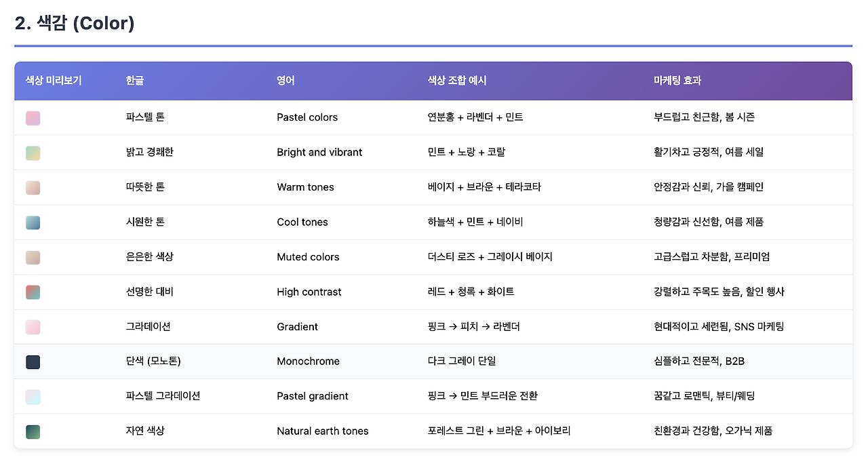Click the mint-yellow swatch for 밝고 경쾌한
Image resolution: width=868 pixels, height=470 pixels.
[33, 153]
